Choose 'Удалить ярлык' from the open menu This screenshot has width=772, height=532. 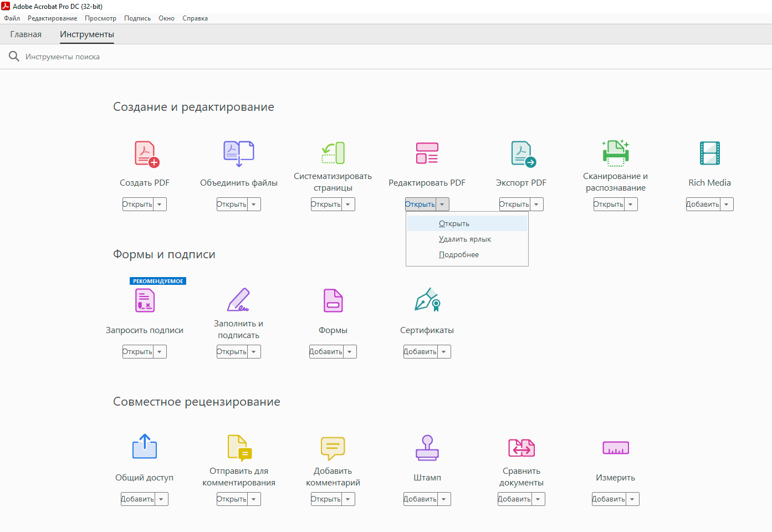465,239
